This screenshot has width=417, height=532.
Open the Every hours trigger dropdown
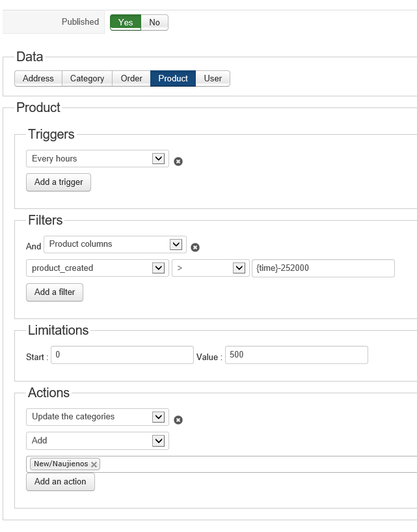click(98, 159)
